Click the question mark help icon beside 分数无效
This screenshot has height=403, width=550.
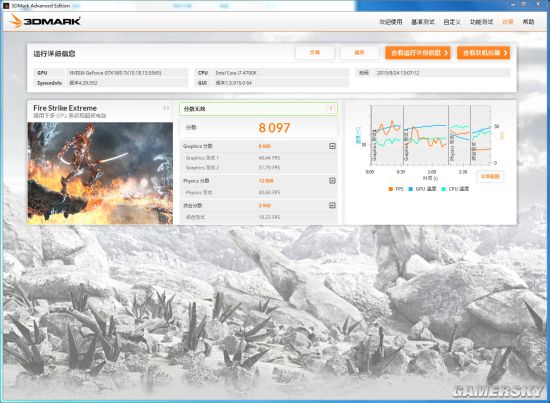point(330,109)
